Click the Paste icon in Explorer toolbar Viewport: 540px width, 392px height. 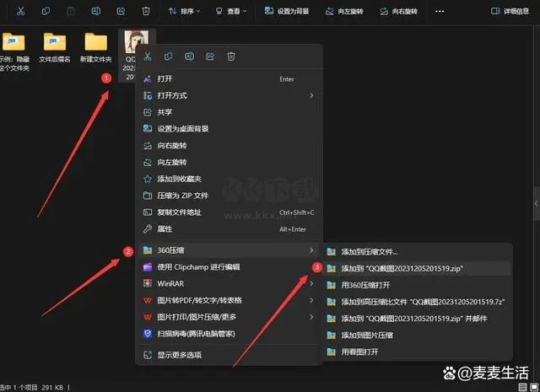coord(71,11)
